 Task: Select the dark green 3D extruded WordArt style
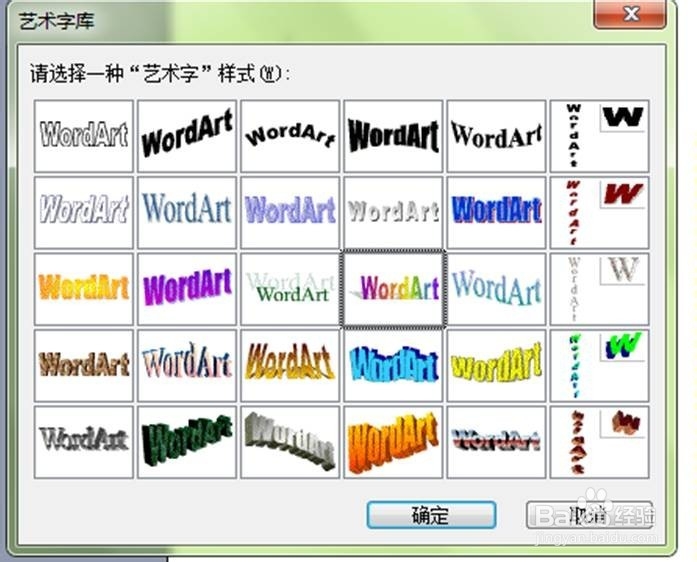[187, 442]
